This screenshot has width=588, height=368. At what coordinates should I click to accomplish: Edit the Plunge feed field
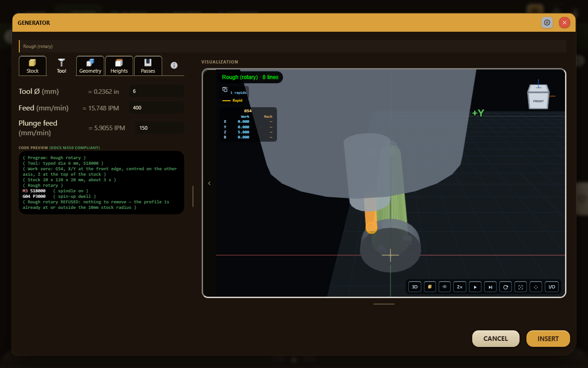[x=160, y=128]
